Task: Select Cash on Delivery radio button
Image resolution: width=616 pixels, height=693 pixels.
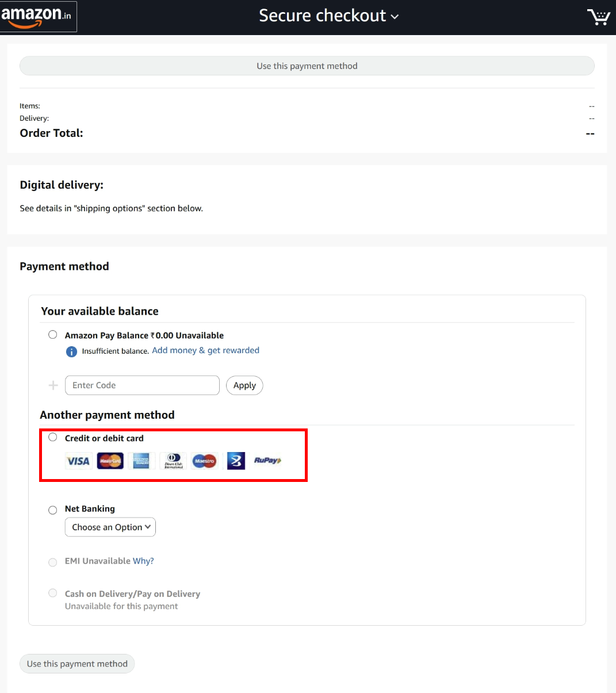Action: (53, 593)
